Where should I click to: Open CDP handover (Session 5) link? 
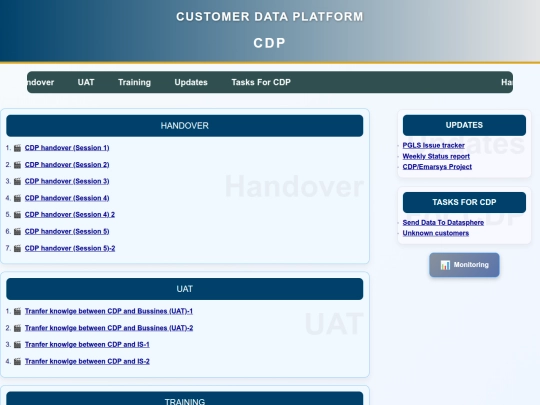click(x=67, y=231)
